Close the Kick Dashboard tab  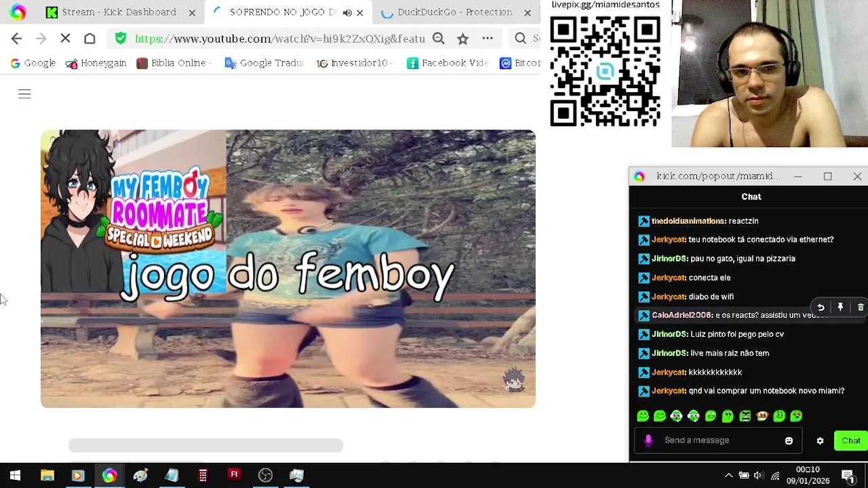tap(192, 12)
